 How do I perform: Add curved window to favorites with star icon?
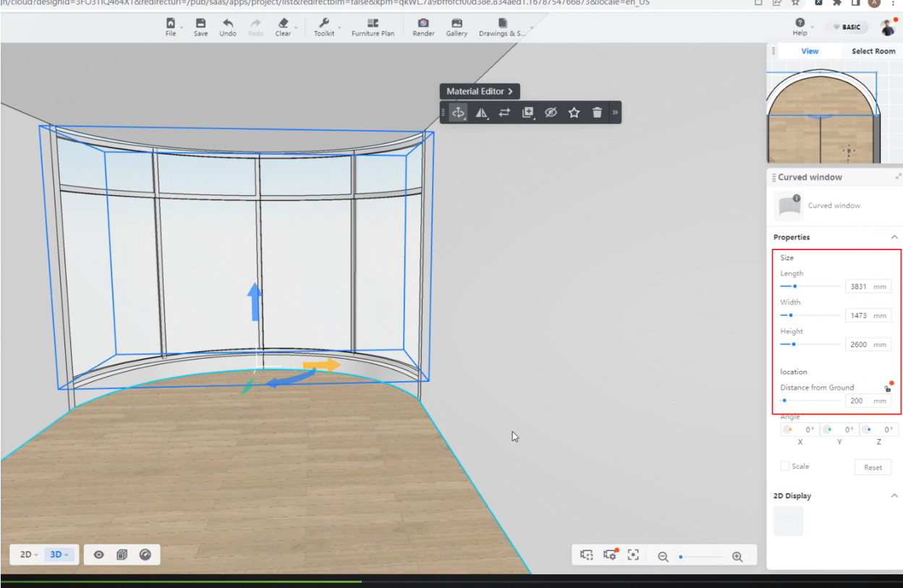pyautogui.click(x=574, y=112)
